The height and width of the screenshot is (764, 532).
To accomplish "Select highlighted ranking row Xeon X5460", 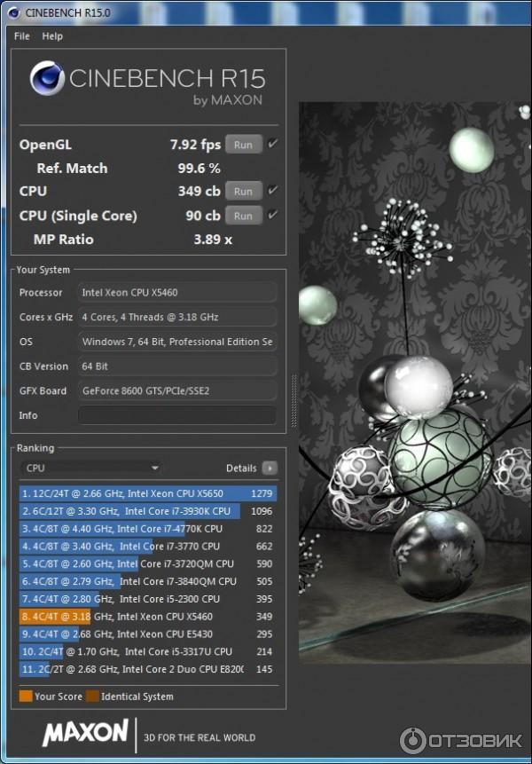I will [148, 617].
